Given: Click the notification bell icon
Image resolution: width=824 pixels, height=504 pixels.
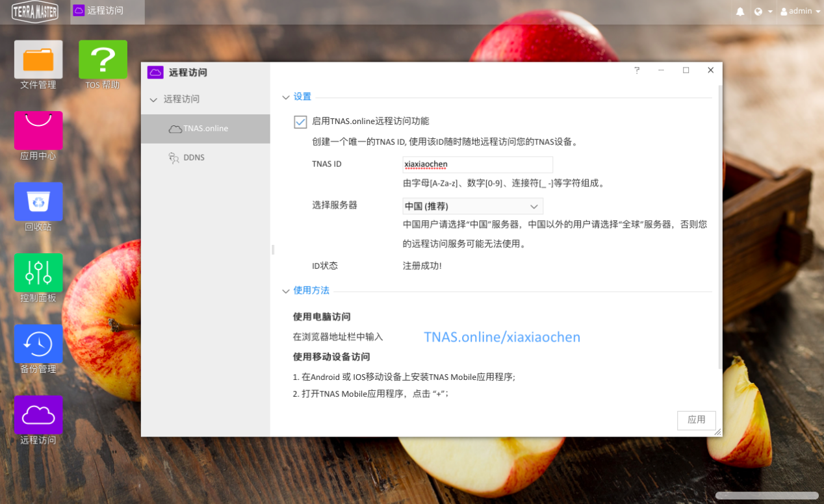Looking at the screenshot, I should (x=740, y=11).
